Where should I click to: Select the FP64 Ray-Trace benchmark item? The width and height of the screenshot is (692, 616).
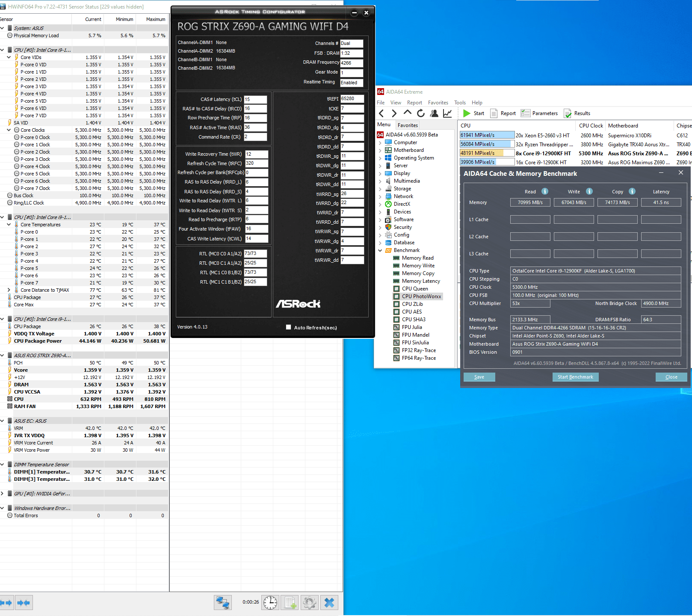click(x=418, y=358)
